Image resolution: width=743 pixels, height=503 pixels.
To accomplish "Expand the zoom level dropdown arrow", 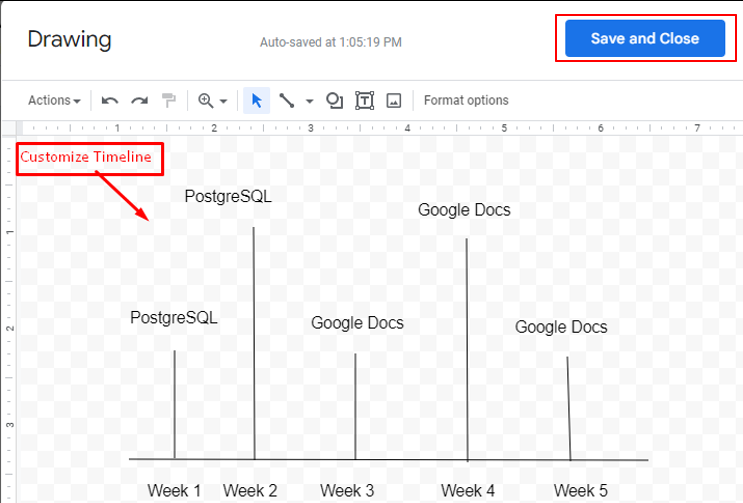I will [x=224, y=101].
